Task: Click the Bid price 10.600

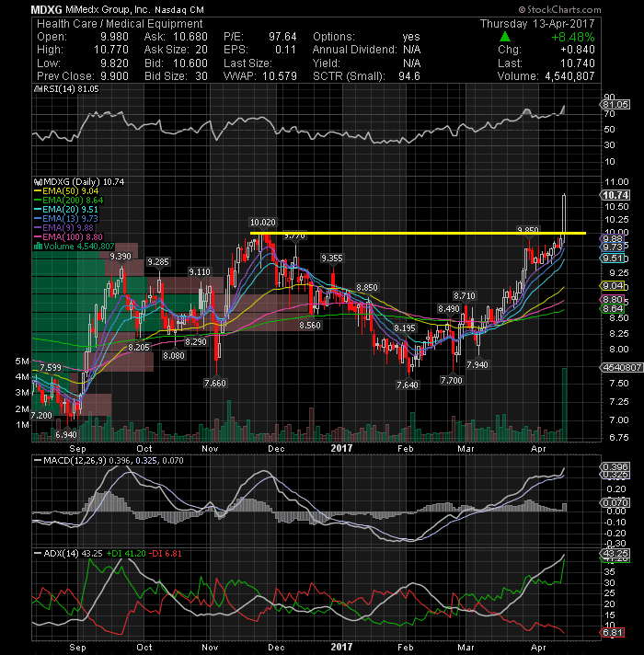Action: [190, 63]
